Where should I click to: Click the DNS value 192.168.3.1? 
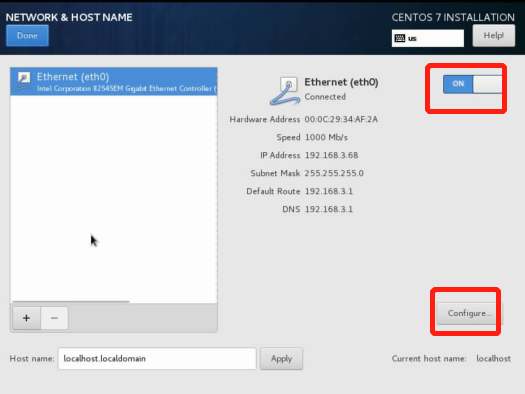tap(329, 209)
